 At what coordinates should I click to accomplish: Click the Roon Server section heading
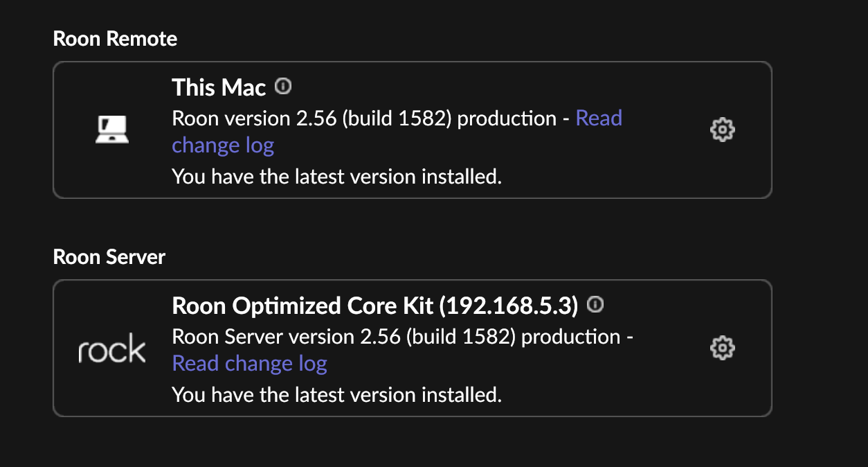coord(109,257)
